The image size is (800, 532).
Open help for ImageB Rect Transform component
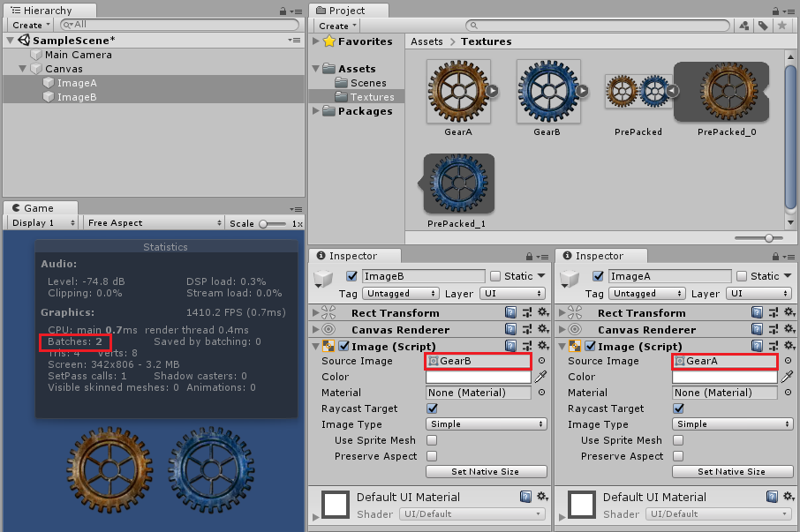(x=510, y=312)
